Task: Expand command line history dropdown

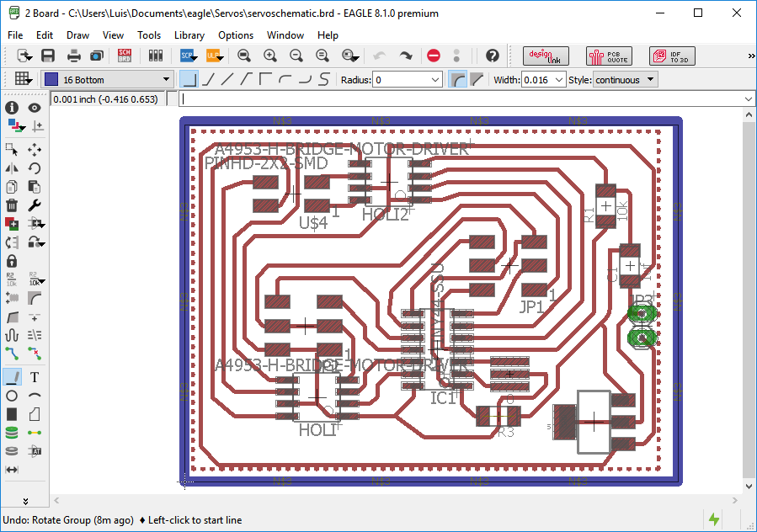Action: 748,99
